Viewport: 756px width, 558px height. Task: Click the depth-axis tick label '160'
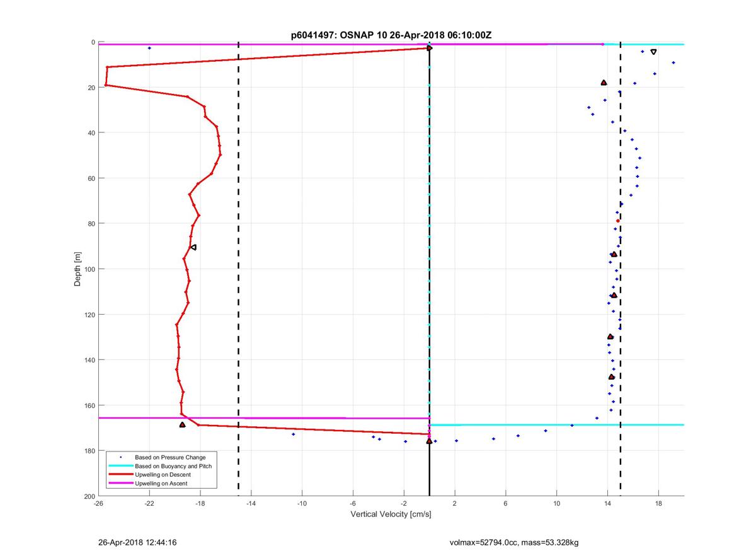click(89, 405)
